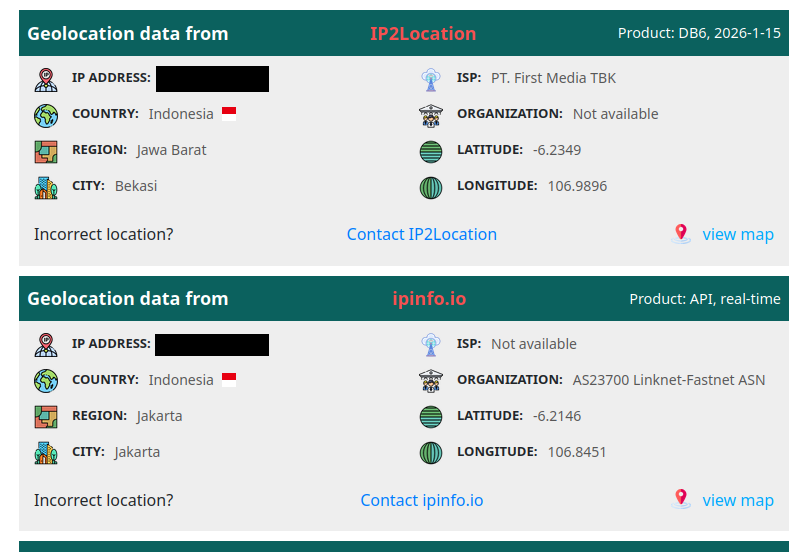
Task: Click the globe icon beside IP2Location's Country
Action: pos(46,115)
